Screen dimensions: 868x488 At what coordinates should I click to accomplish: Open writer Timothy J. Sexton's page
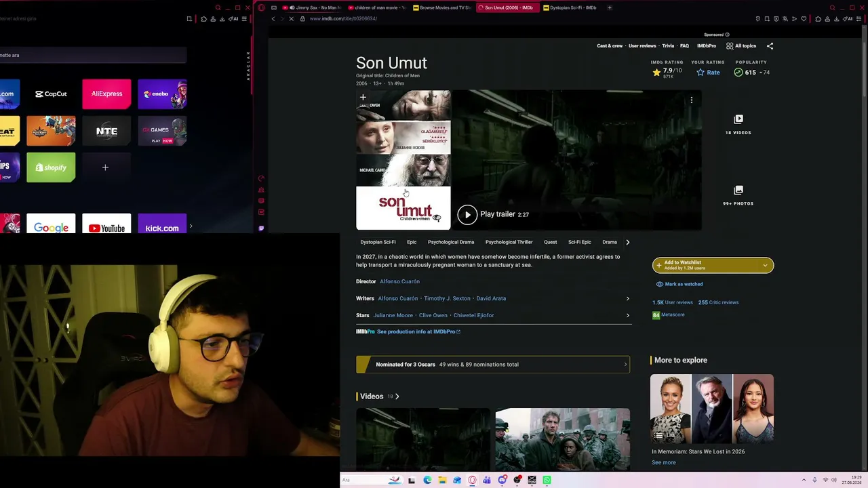coord(447,298)
